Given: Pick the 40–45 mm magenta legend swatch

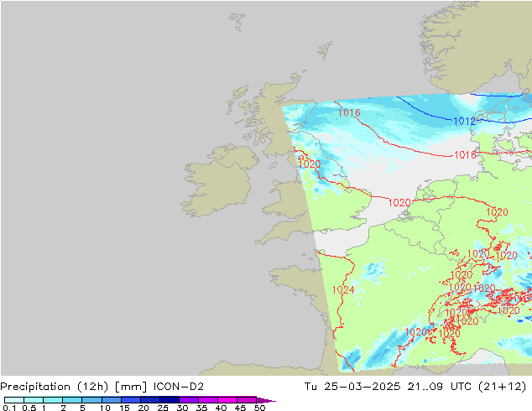Looking at the screenshot, I should pyautogui.click(x=227, y=400).
